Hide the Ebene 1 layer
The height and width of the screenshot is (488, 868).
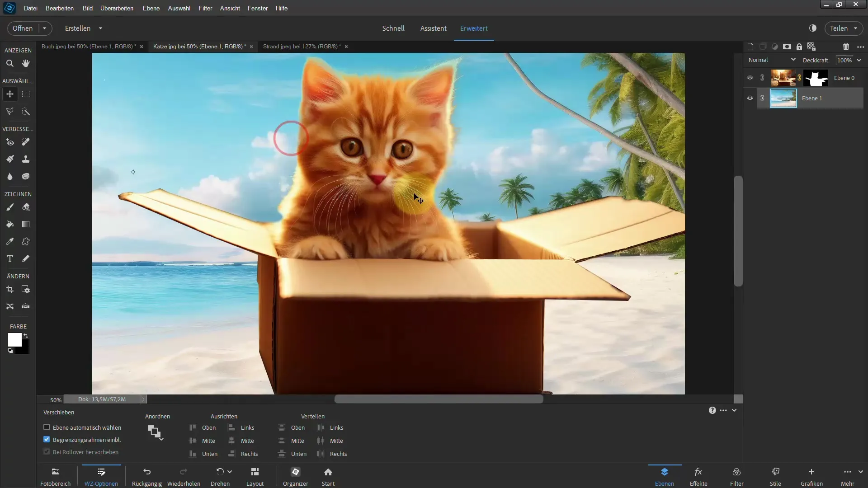click(750, 98)
